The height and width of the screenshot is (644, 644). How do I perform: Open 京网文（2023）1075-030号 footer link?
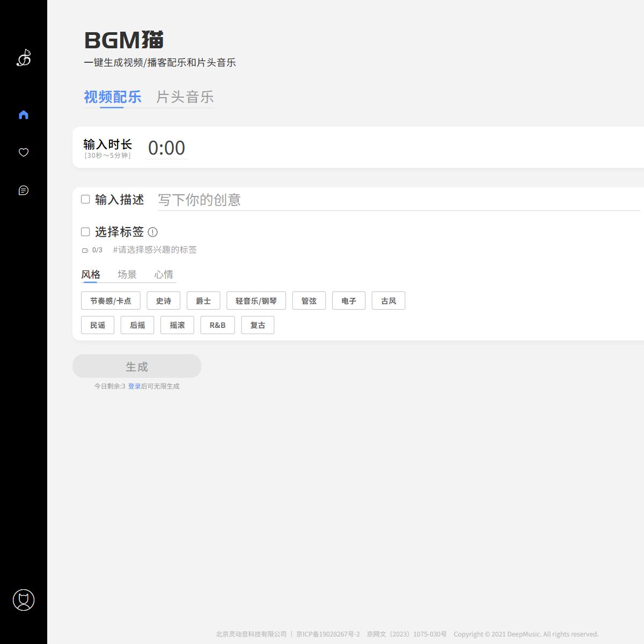coord(406,634)
